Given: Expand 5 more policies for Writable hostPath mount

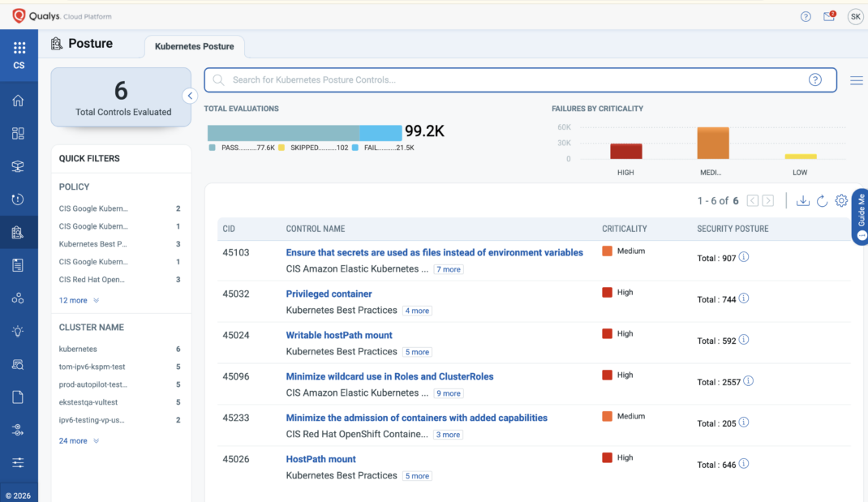Looking at the screenshot, I should (x=417, y=352).
